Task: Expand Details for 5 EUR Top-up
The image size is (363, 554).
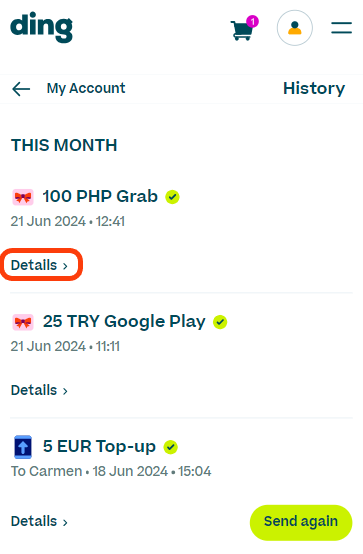Action: click(x=39, y=521)
